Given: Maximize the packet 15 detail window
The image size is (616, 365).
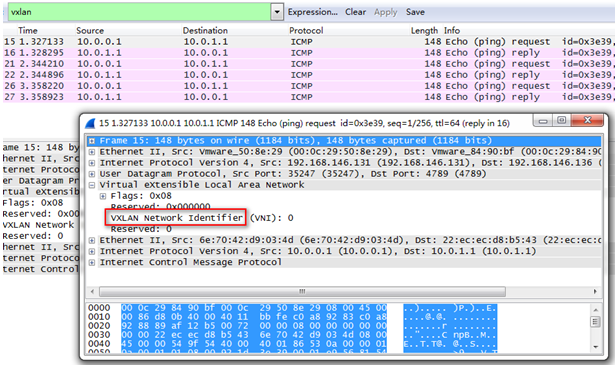Looking at the screenshot, I should click(562, 121).
